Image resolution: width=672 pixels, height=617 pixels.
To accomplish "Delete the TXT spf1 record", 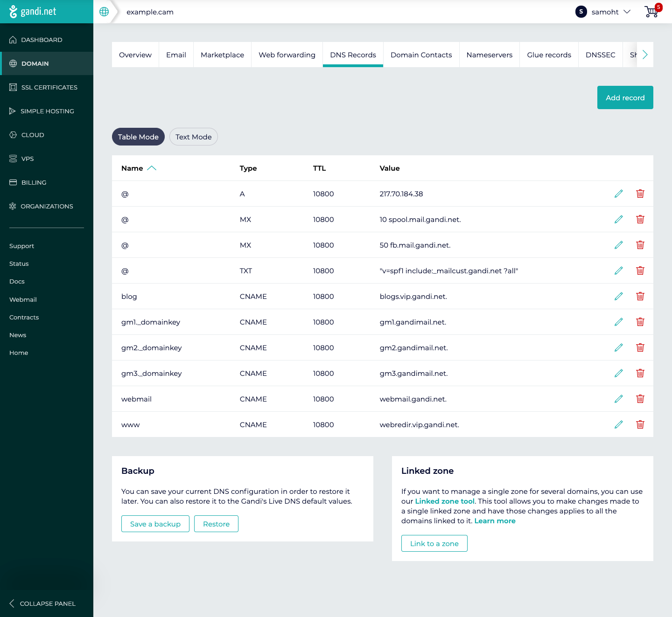I will tap(640, 270).
